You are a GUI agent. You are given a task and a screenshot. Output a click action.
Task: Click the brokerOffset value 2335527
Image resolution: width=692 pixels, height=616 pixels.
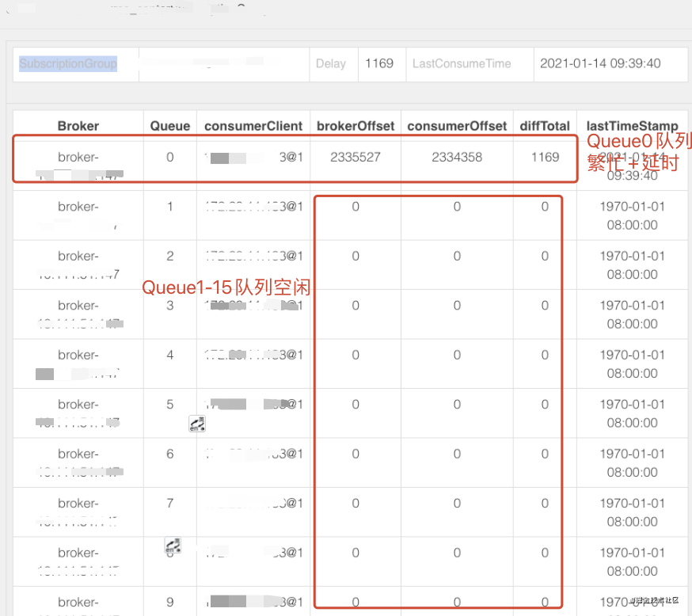click(x=356, y=157)
